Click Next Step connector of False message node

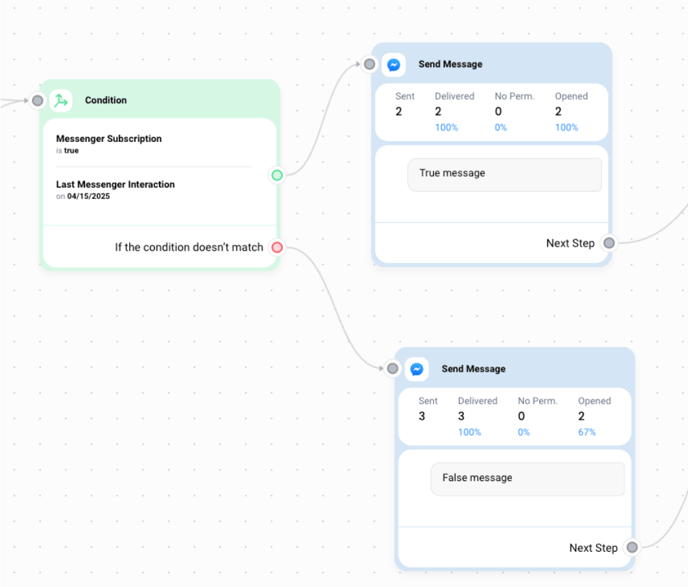(x=632, y=547)
